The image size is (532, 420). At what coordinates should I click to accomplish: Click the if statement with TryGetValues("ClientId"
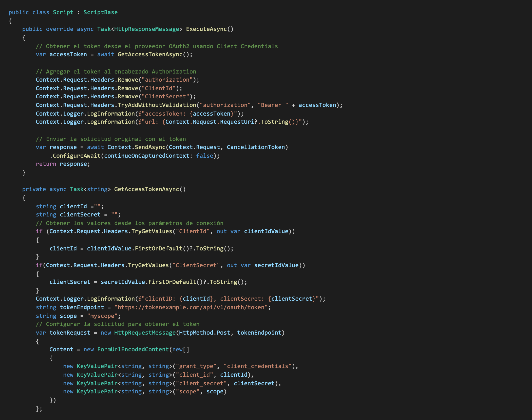pyautogui.click(x=165, y=231)
